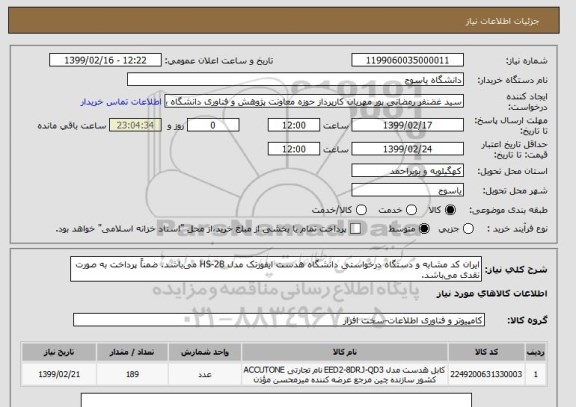The width and height of the screenshot is (576, 407).
Task: Click the delivery province کهگیلویه و بویراحمد field
Action: [x=407, y=171]
